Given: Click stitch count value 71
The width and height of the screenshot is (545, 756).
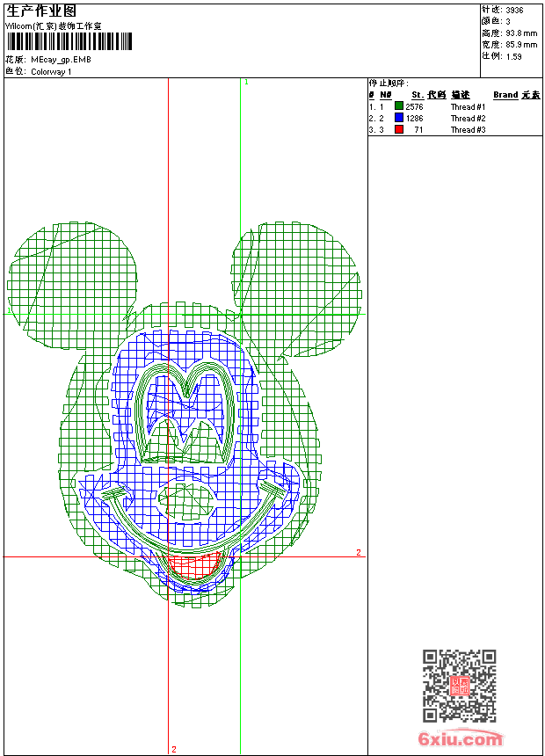Looking at the screenshot, I should (x=418, y=130).
